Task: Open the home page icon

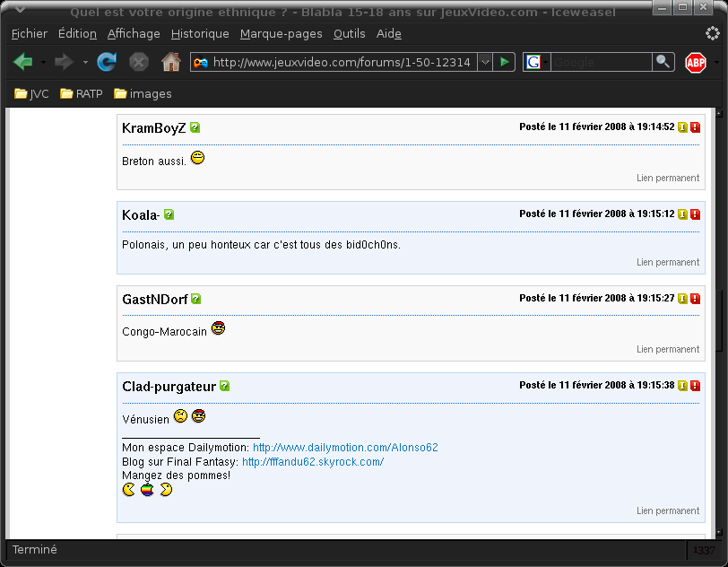Action: click(x=171, y=62)
